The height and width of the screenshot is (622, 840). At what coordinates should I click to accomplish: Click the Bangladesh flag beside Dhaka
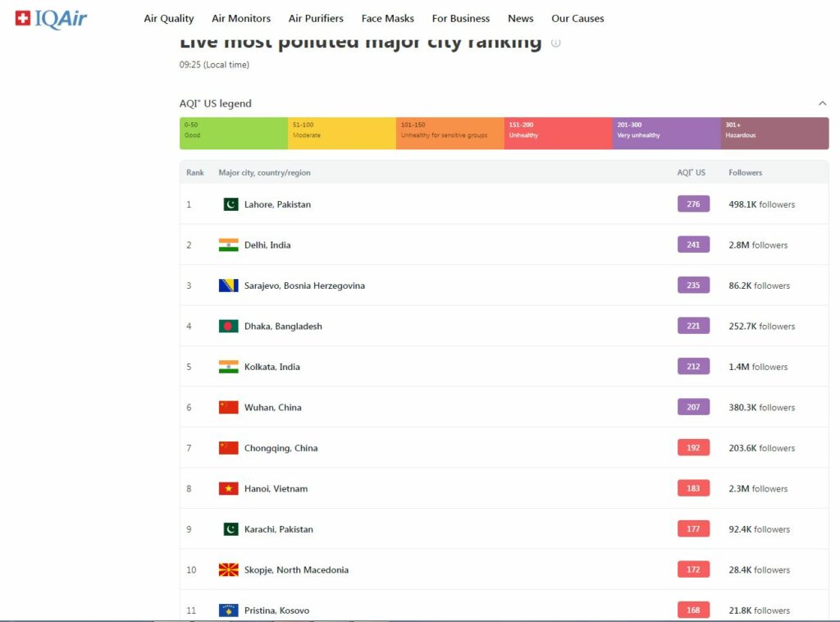[228, 326]
